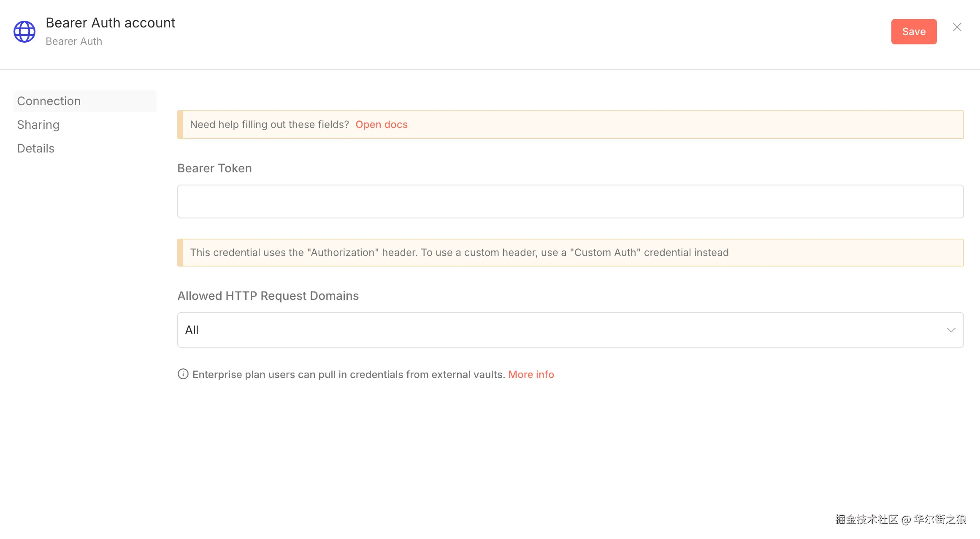The height and width of the screenshot is (539, 980).
Task: Click the Bearer Token field label
Action: coord(214,168)
